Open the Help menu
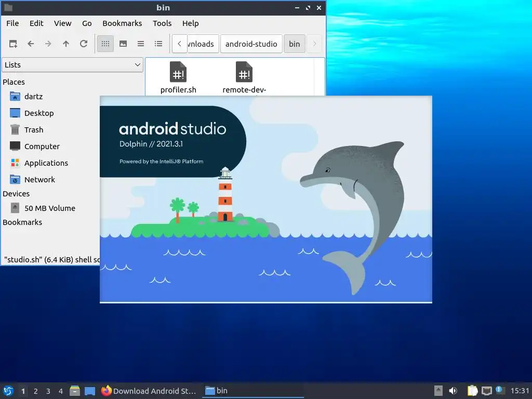Viewport: 532px width, 399px height. point(190,23)
